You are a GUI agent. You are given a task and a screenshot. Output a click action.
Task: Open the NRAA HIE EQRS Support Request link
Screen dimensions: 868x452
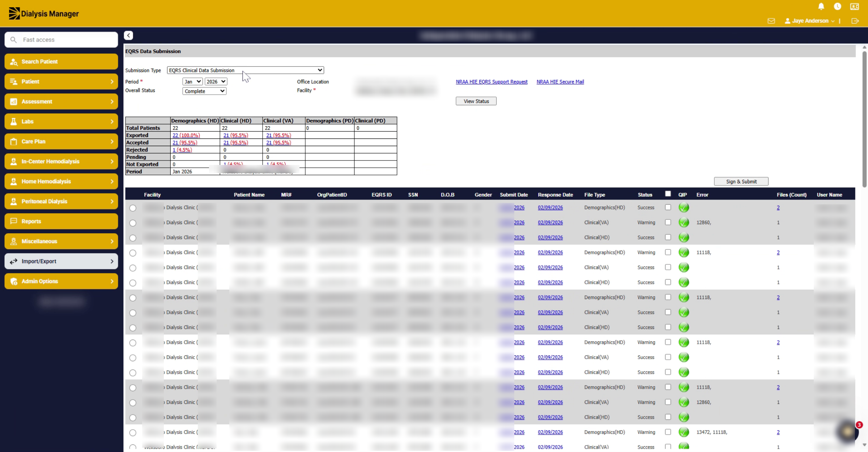pos(492,82)
